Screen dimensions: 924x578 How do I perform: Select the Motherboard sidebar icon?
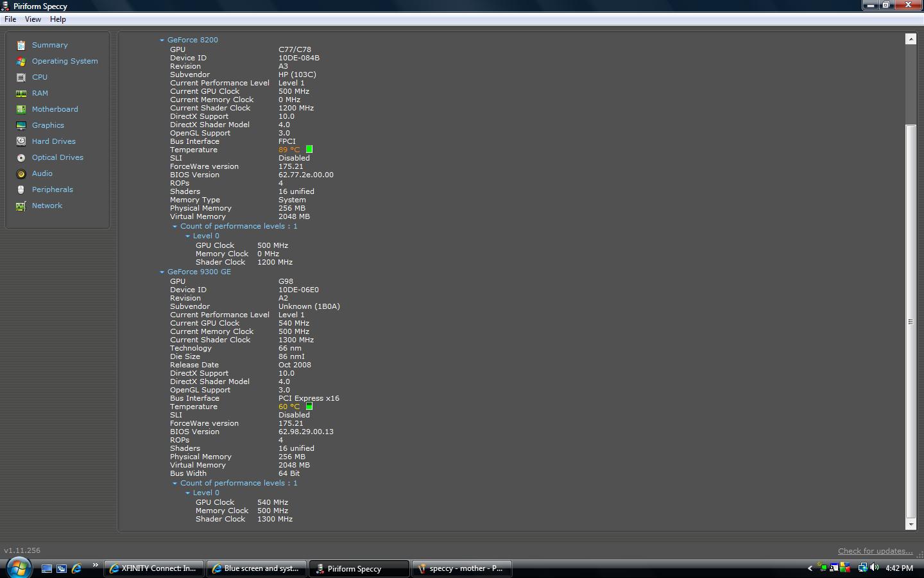click(21, 109)
